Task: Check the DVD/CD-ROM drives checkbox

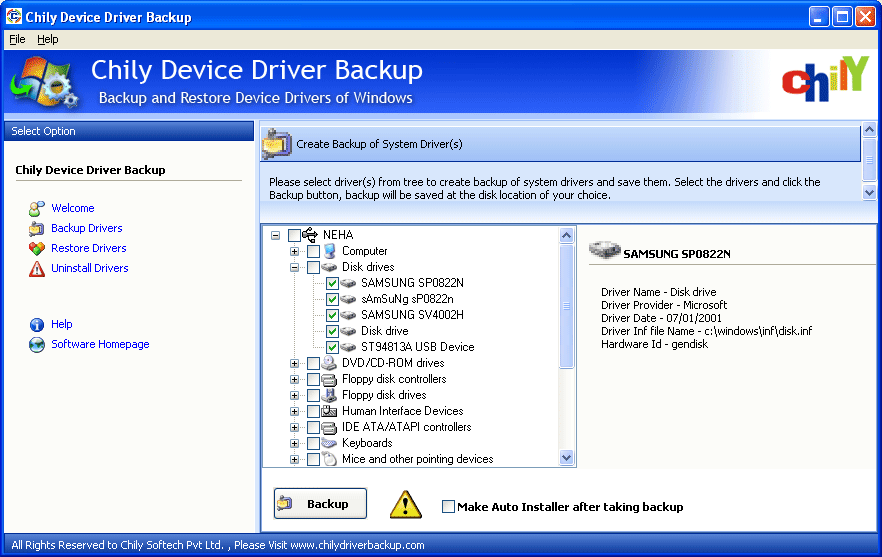Action: 313,363
